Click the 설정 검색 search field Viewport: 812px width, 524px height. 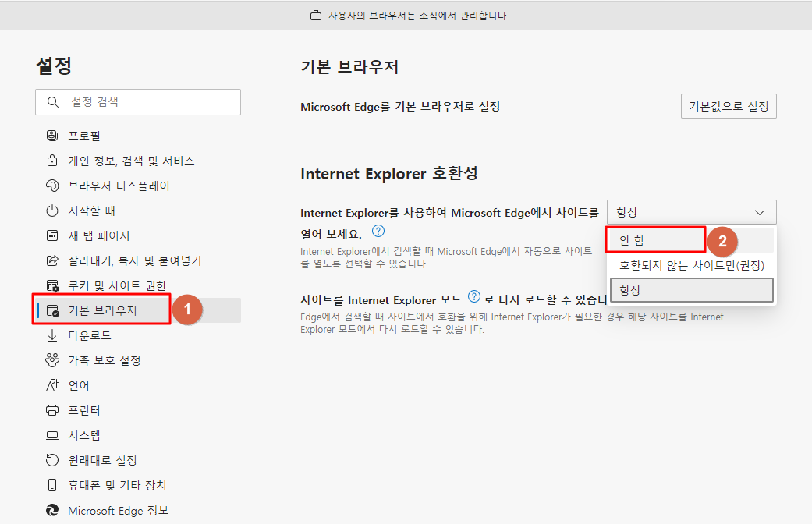click(138, 102)
